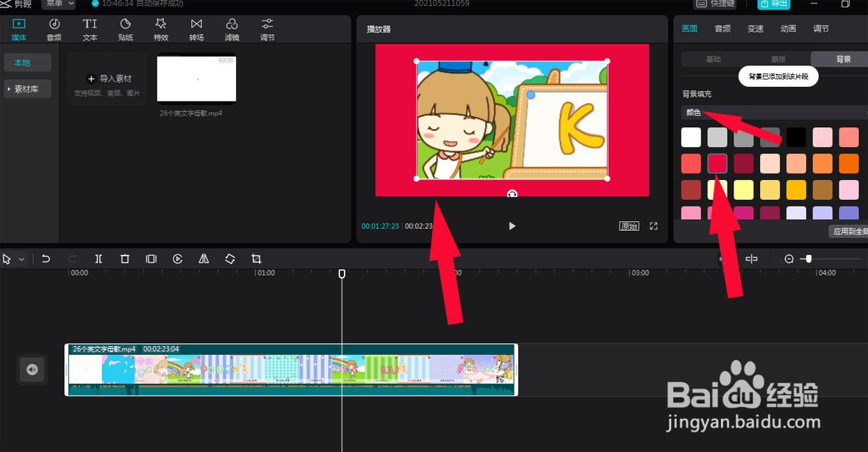Click the freeze frame icon in timeline toolbar
This screenshot has width=868, height=452.
[151, 259]
